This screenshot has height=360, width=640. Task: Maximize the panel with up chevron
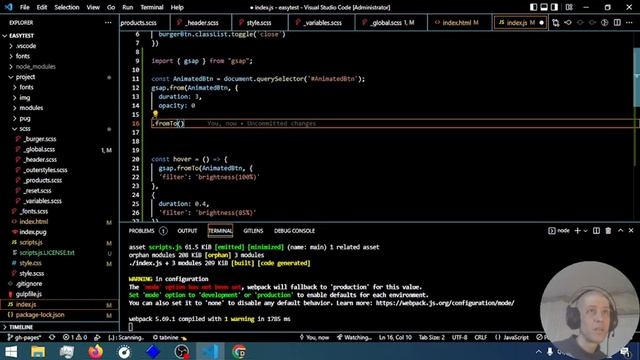pos(620,231)
